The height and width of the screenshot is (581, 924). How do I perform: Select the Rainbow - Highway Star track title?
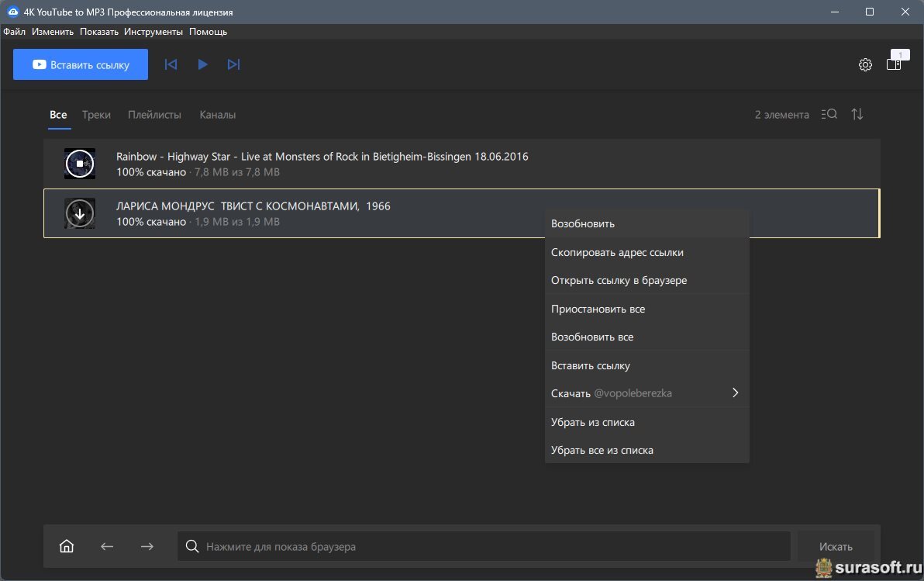[322, 157]
